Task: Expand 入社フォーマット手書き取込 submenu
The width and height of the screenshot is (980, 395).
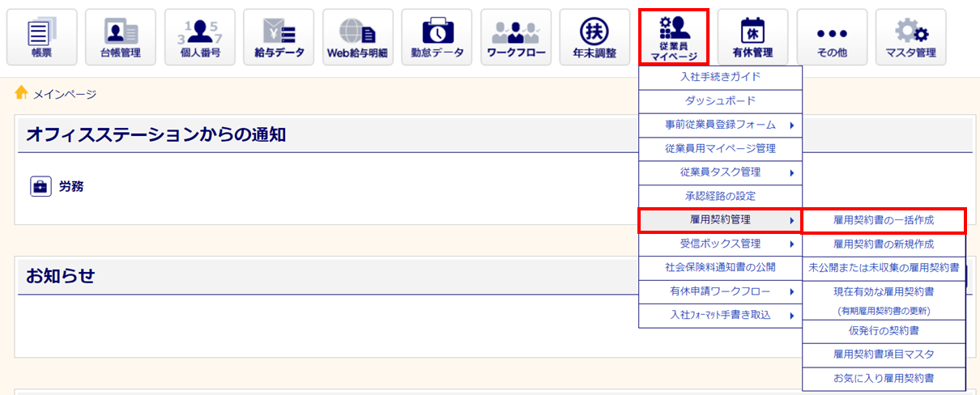Action: click(720, 315)
